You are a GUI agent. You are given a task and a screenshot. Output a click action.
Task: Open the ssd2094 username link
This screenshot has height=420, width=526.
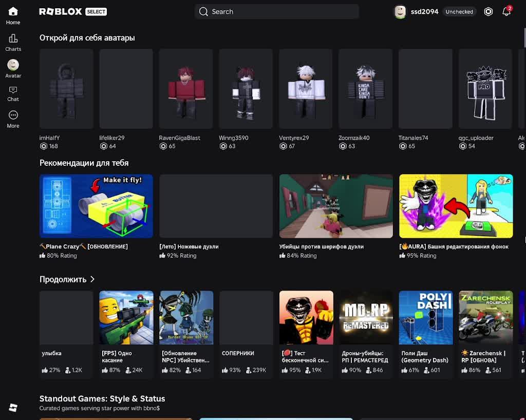tap(424, 12)
